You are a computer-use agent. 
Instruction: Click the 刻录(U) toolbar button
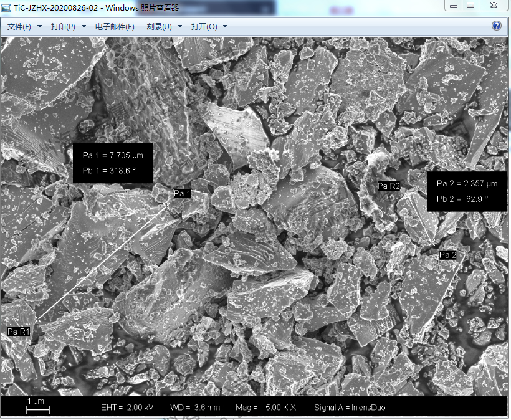point(160,27)
